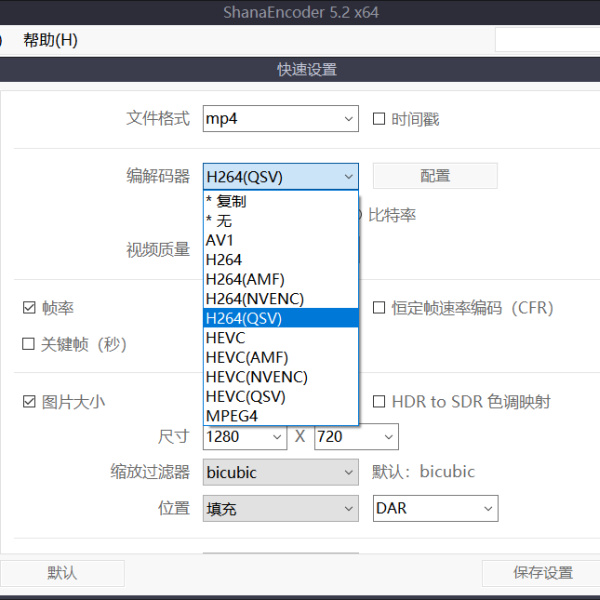Open the DAR aspect ratio dropdown

point(435,509)
